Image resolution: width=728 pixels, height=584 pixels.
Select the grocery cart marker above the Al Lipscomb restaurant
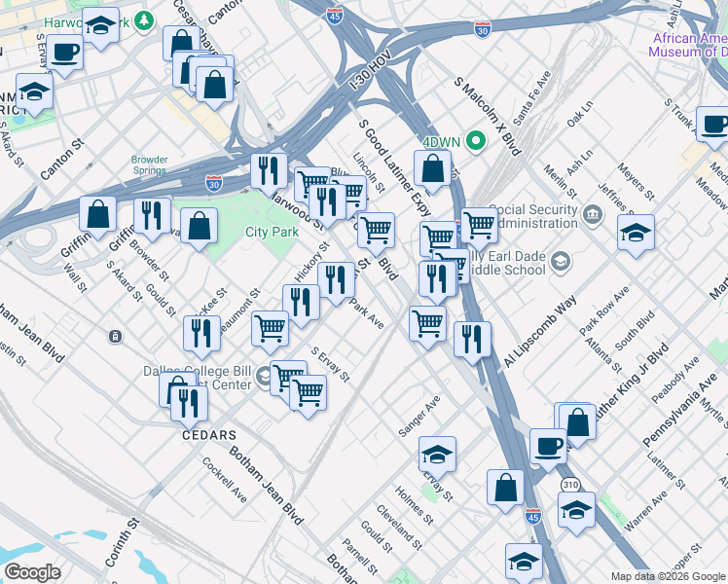click(x=427, y=326)
